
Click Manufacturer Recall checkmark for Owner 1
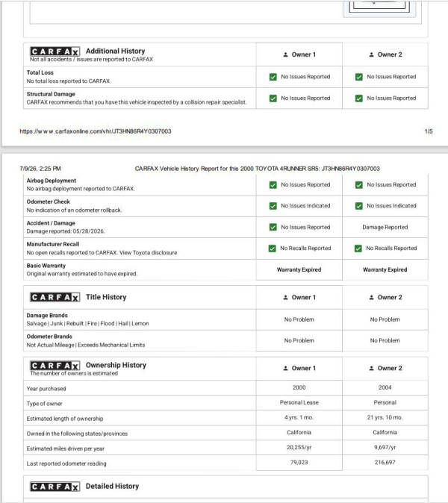[x=272, y=249]
